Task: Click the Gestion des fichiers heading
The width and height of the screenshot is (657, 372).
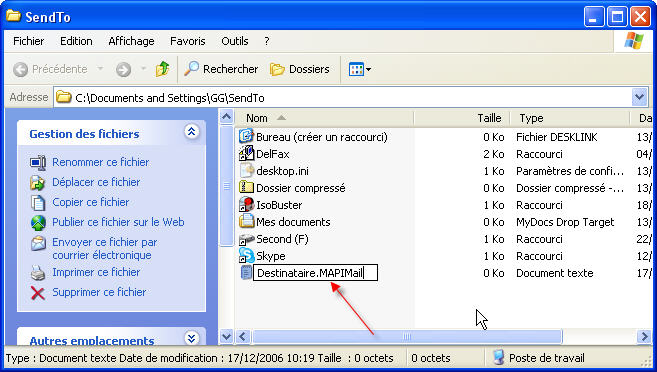Action: pyautogui.click(x=84, y=134)
